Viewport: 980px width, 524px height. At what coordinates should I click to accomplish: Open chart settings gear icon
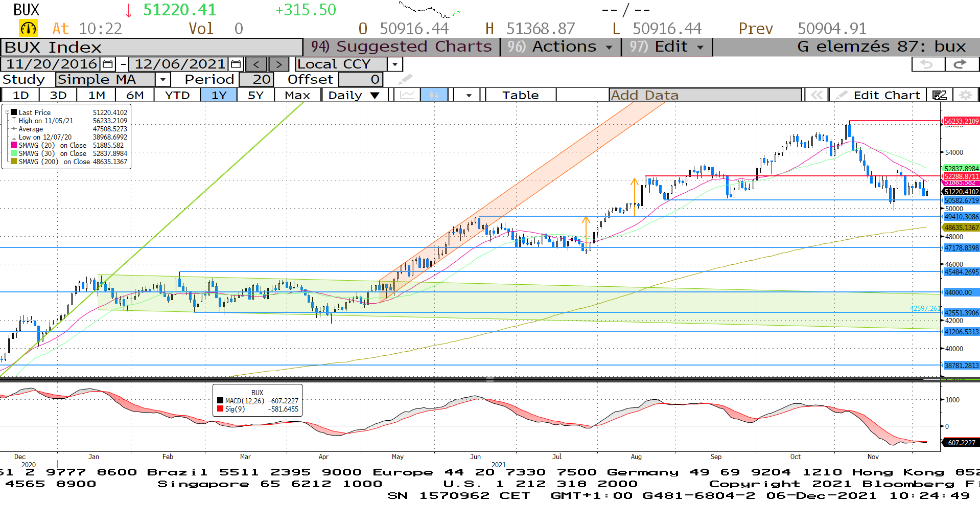[965, 95]
